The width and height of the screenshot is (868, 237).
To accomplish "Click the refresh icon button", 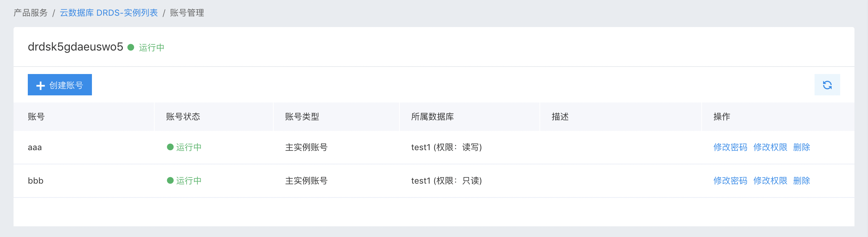I will [827, 85].
